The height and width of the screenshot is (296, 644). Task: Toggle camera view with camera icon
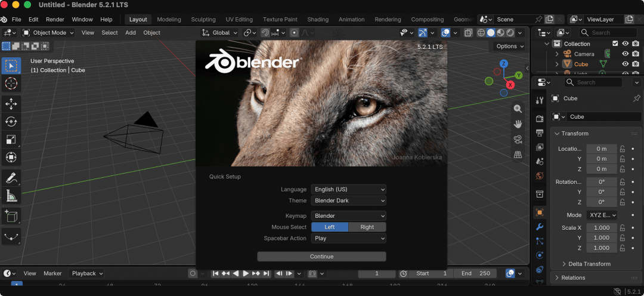[x=518, y=140]
